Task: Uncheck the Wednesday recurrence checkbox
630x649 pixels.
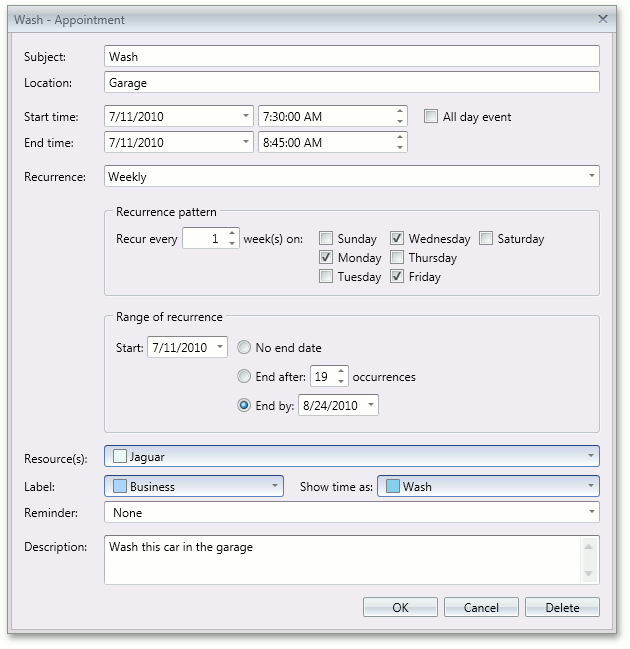Action: pos(397,239)
